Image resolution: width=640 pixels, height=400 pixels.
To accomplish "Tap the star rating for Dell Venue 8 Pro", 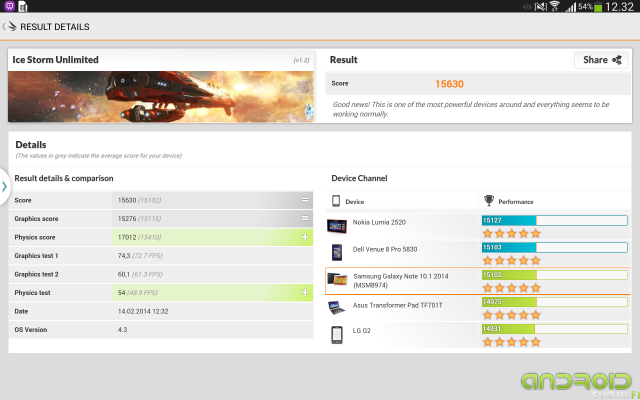I will 511,260.
